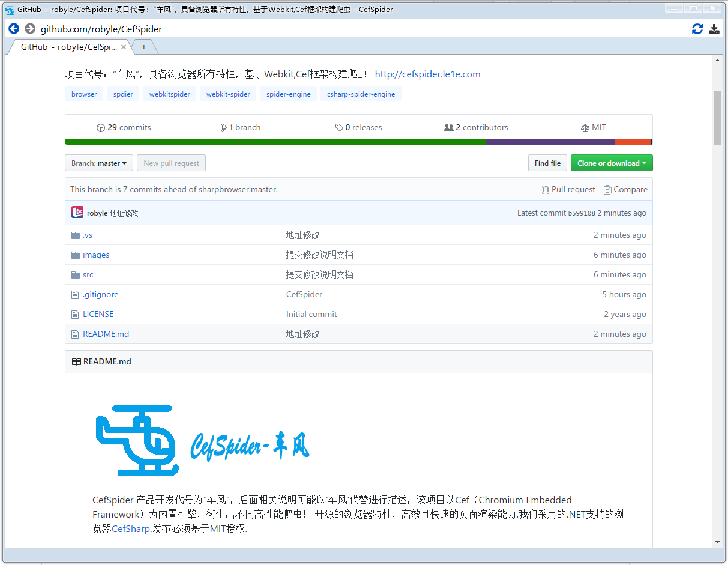Click the releases tag icon

click(x=339, y=127)
